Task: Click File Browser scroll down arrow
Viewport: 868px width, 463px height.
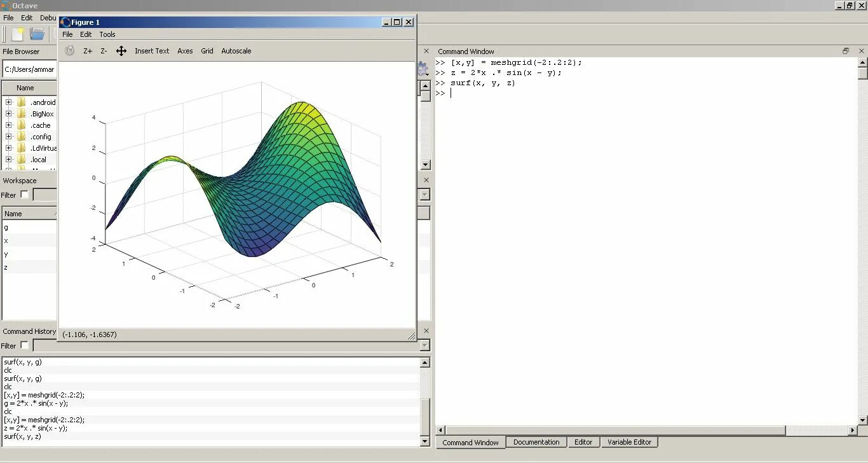Action: 425,165
